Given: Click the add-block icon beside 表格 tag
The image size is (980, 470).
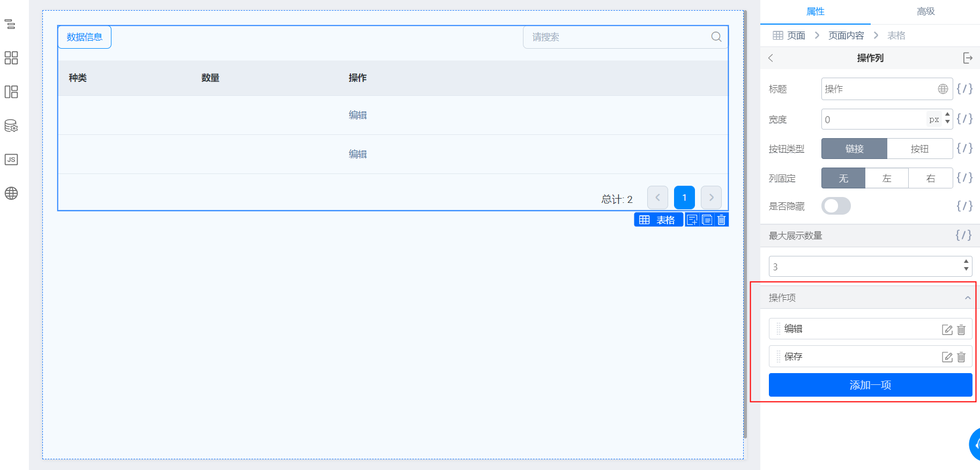Looking at the screenshot, I should (x=692, y=220).
